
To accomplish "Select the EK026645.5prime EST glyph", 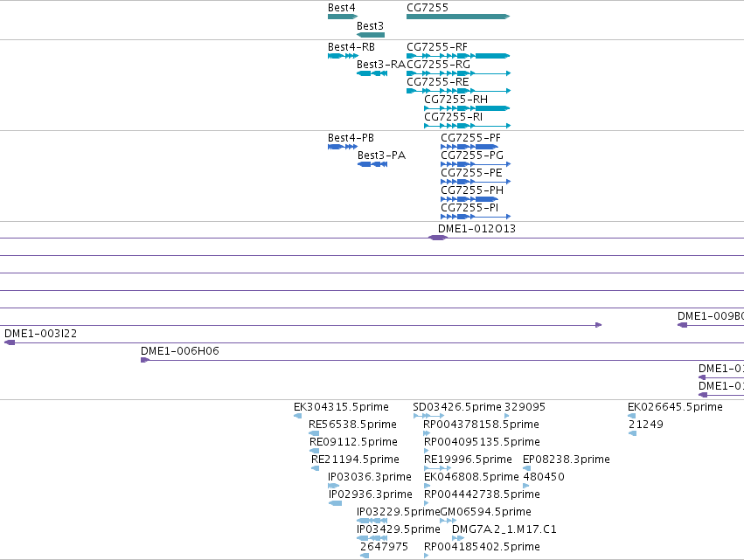I will pyautogui.click(x=631, y=417).
